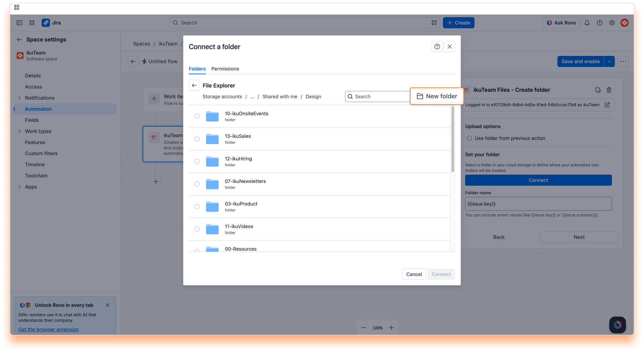The width and height of the screenshot is (644, 352).
Task: Edit the logged-in connection pencil icon
Action: (x=607, y=104)
